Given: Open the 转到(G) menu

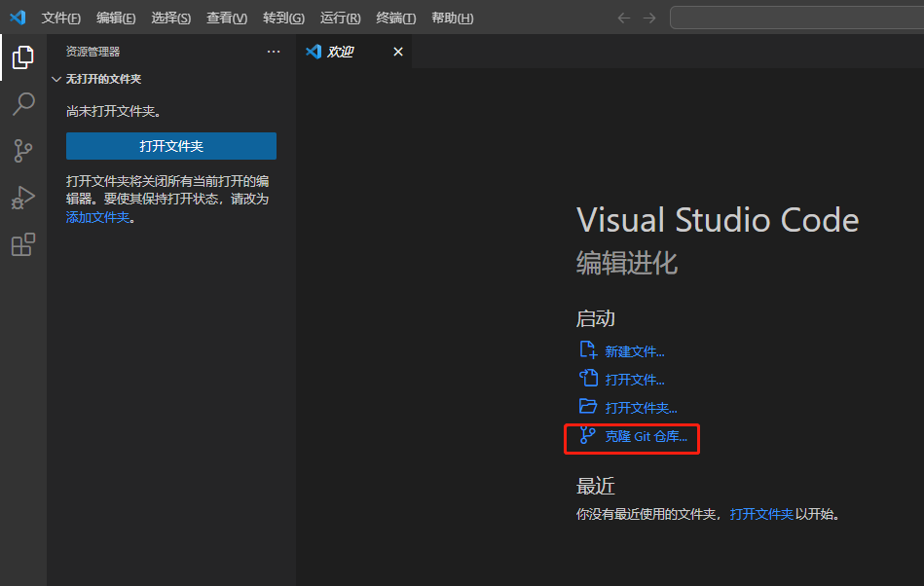Looking at the screenshot, I should 283,18.
